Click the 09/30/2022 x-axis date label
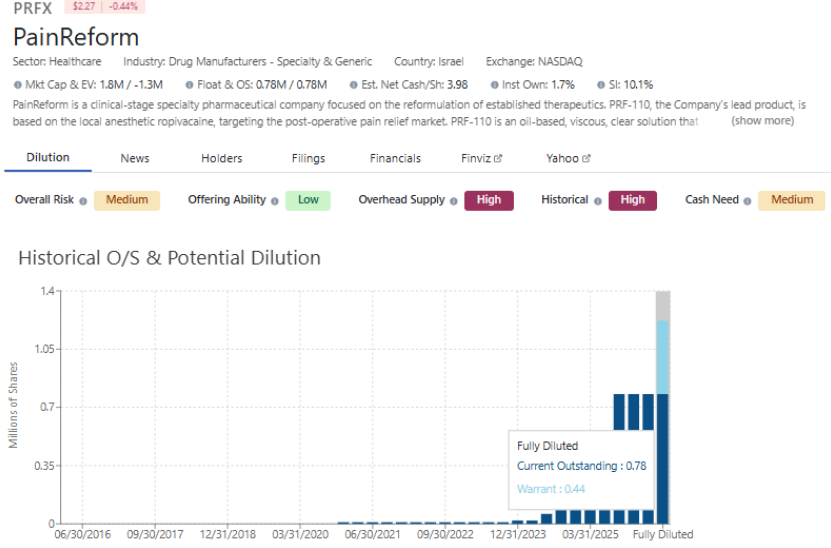 [x=445, y=534]
